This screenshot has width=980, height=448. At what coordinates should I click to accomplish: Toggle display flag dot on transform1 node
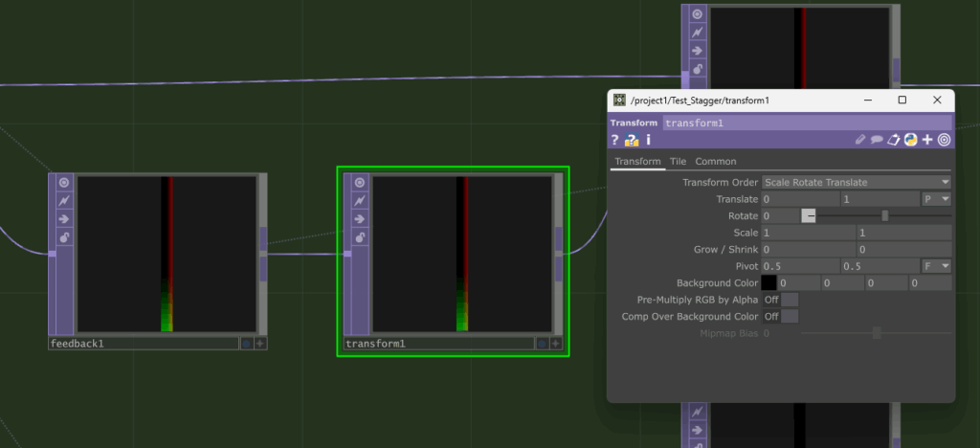[542, 343]
